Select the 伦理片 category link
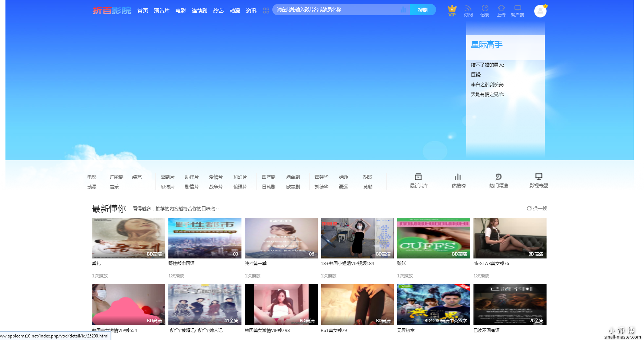 point(240,187)
